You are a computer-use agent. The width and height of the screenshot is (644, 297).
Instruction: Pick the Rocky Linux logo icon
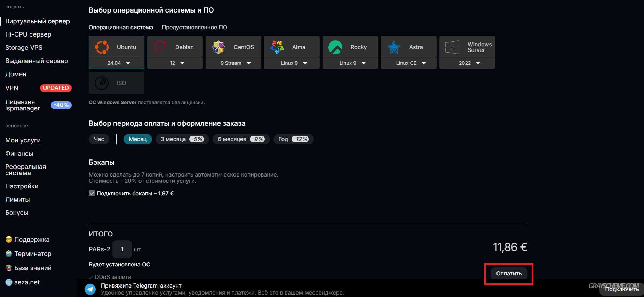click(x=335, y=47)
